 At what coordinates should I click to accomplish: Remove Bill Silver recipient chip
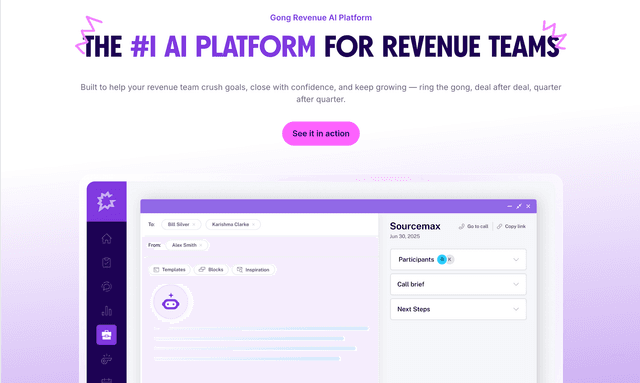click(194, 225)
